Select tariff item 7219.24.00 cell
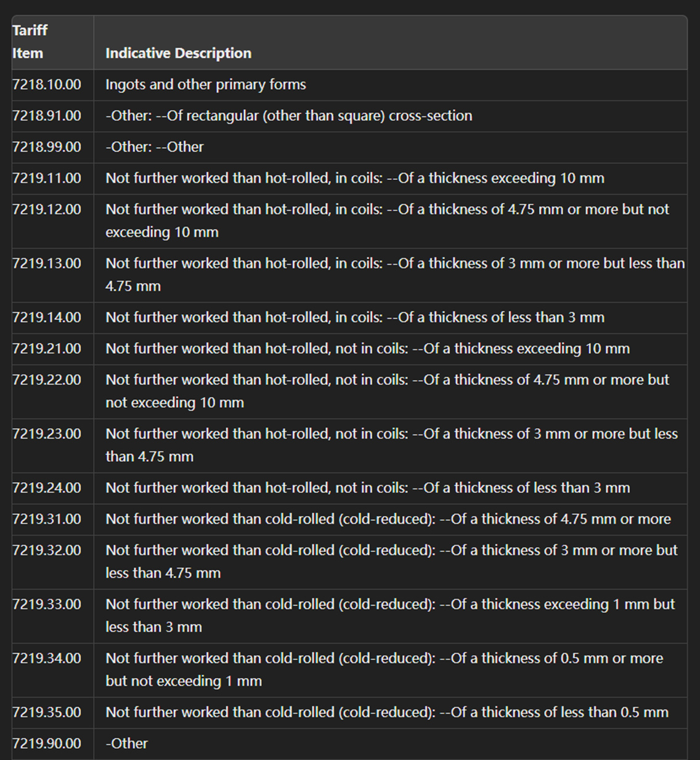Screen dimensions: 700x760 [x=47, y=488]
